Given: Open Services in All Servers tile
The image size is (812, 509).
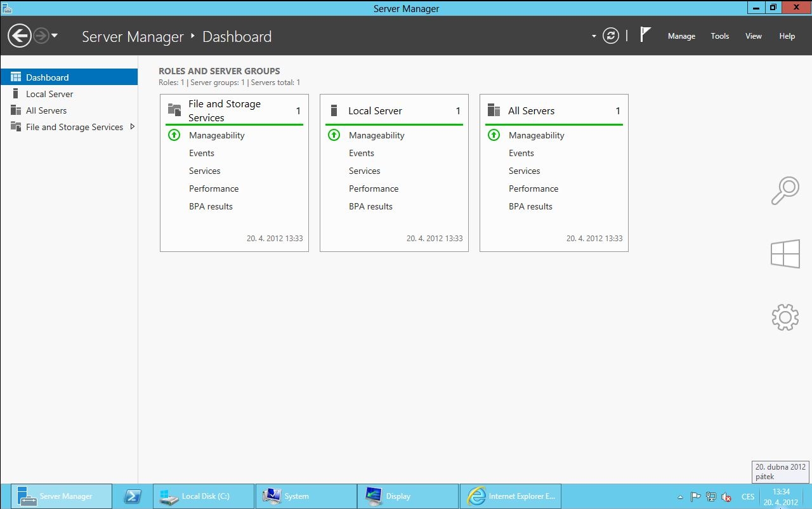Looking at the screenshot, I should coord(525,171).
